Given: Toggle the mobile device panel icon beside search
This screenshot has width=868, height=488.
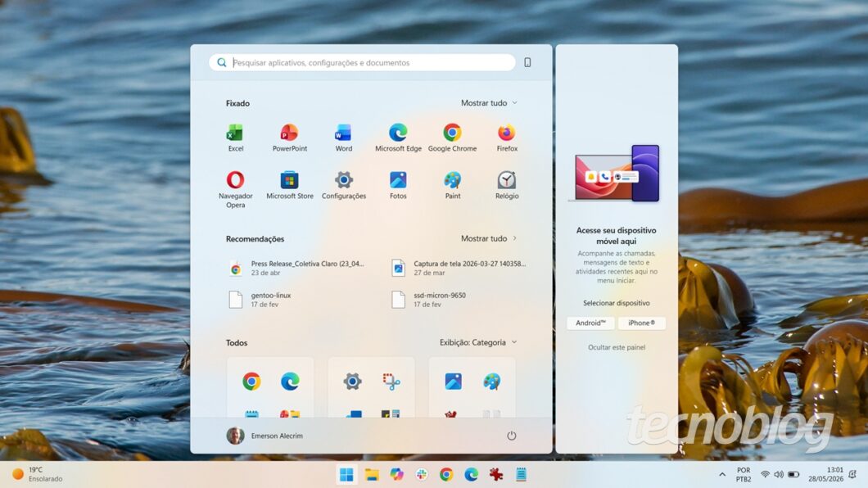Looking at the screenshot, I should coord(527,62).
